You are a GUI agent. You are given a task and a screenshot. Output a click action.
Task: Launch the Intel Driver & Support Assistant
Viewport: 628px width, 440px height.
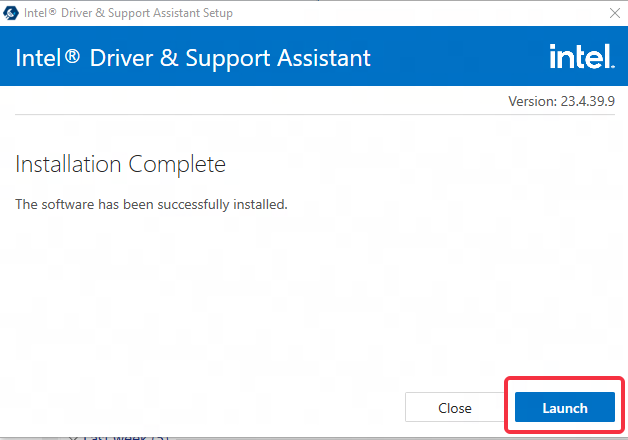[564, 407]
